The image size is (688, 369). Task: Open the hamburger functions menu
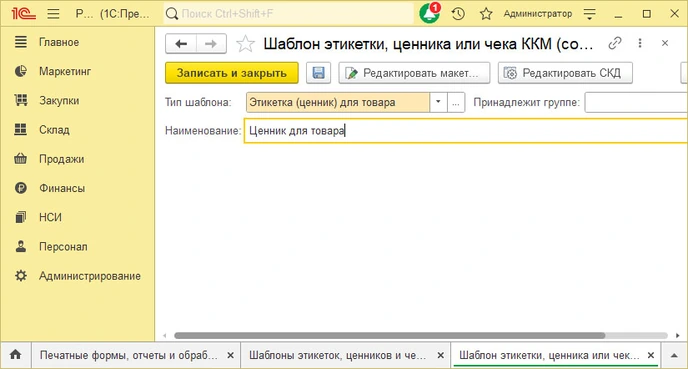(x=54, y=14)
